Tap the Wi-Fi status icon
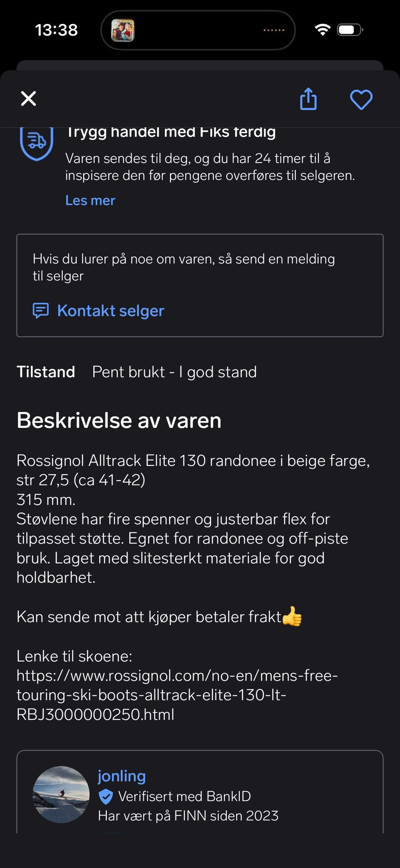Screen dimensions: 400x868 point(322,30)
